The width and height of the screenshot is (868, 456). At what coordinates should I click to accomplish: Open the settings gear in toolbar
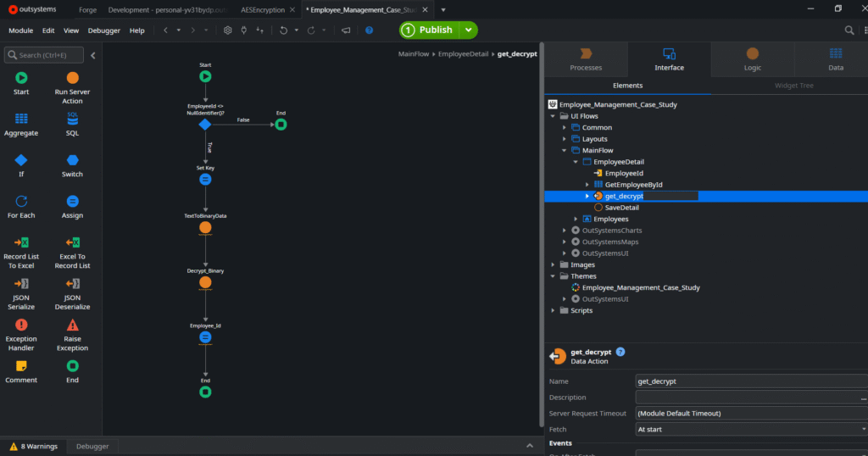coord(227,31)
